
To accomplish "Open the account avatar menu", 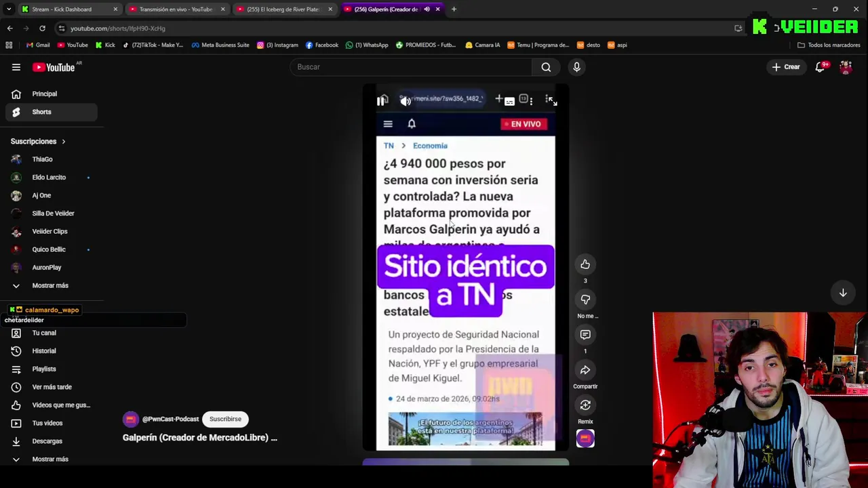I will click(846, 67).
